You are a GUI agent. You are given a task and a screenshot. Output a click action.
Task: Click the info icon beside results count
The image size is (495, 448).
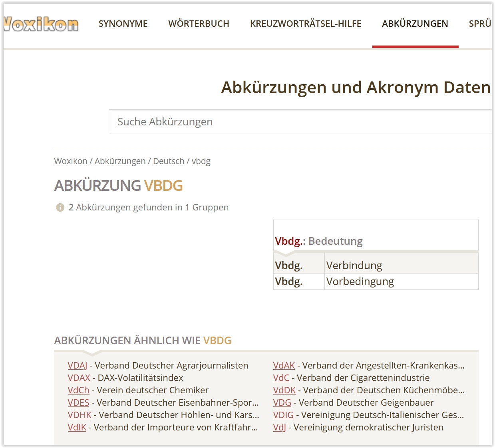60,208
